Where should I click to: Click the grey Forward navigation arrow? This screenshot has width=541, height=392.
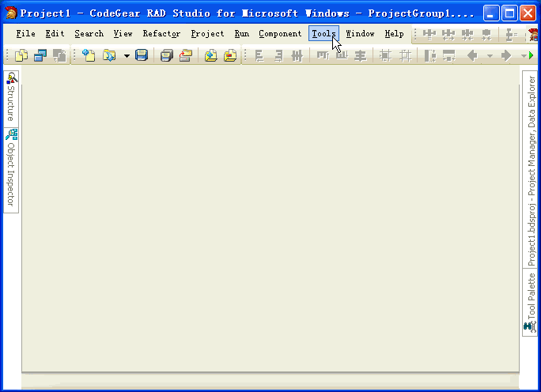[x=506, y=55]
